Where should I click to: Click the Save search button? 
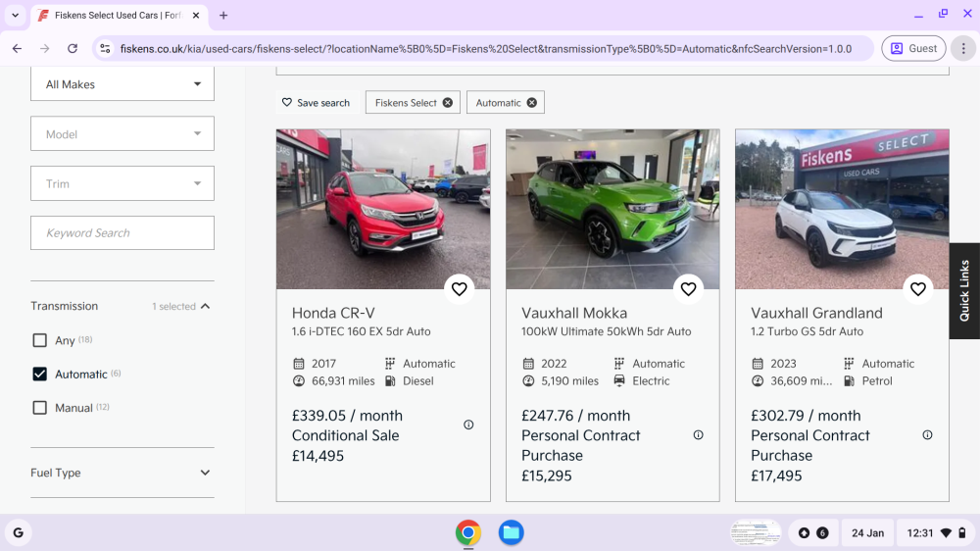(316, 103)
